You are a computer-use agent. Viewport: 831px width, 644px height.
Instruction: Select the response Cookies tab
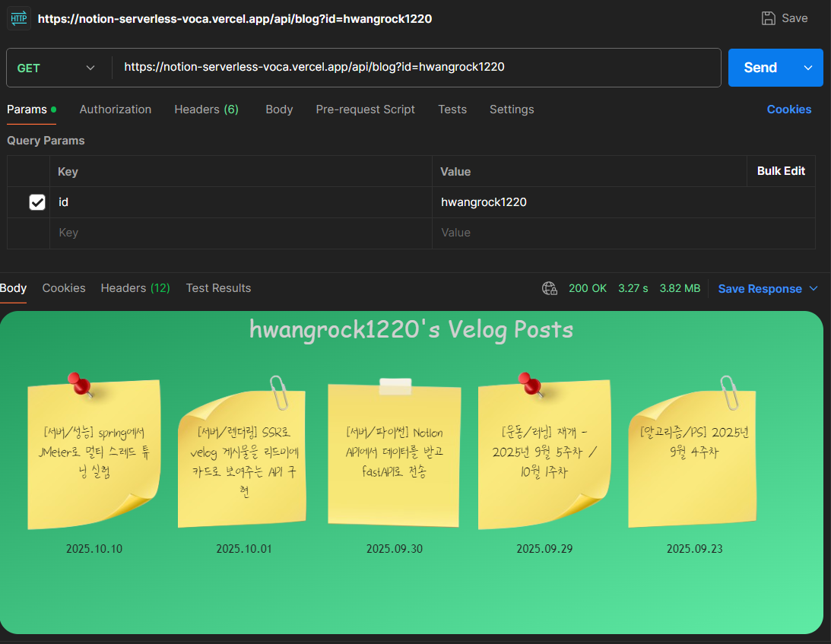click(64, 288)
